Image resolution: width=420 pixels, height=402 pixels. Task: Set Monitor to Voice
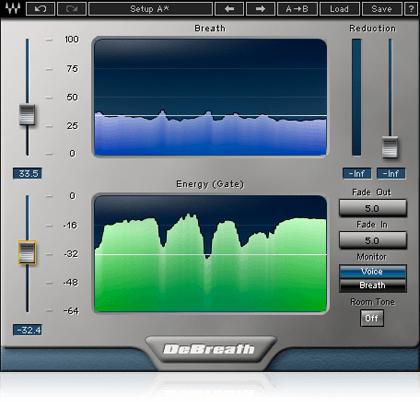[x=373, y=272]
